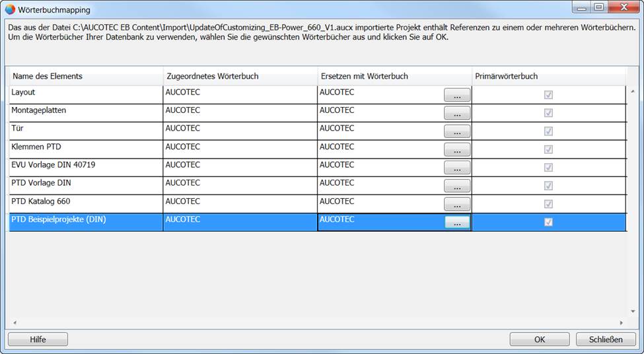The width and height of the screenshot is (644, 354).
Task: Browse dictionary for PTD Beispielprojekte (DIN) row
Action: pos(457,222)
